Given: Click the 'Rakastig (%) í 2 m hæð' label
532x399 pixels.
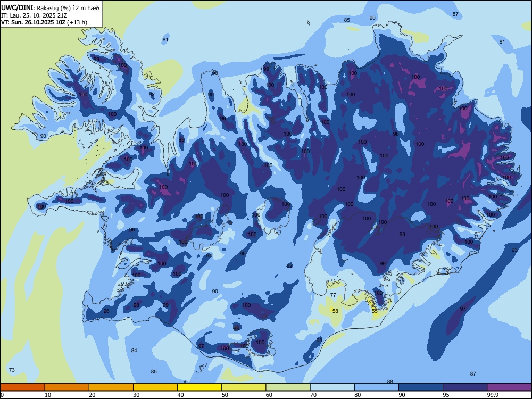Looking at the screenshot, I should 68,8.
